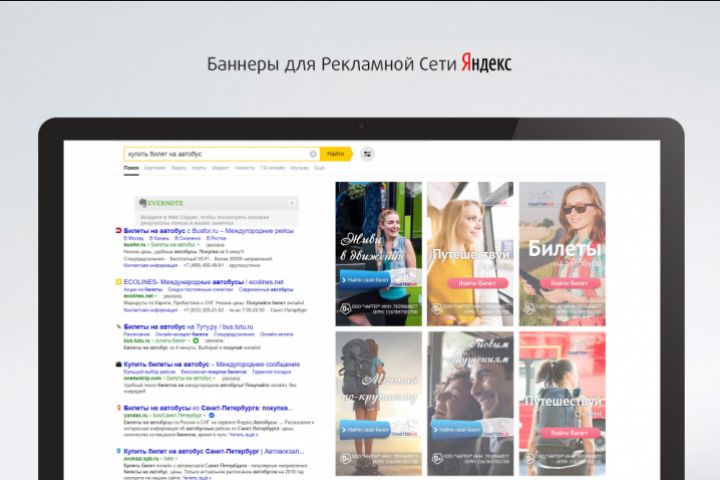The width and height of the screenshot is (720, 480).
Task: Clear the search query with the X icon
Action: (313, 154)
